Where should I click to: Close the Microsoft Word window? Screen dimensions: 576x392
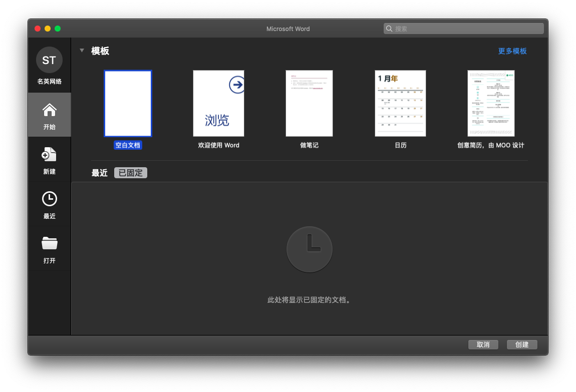(38, 29)
